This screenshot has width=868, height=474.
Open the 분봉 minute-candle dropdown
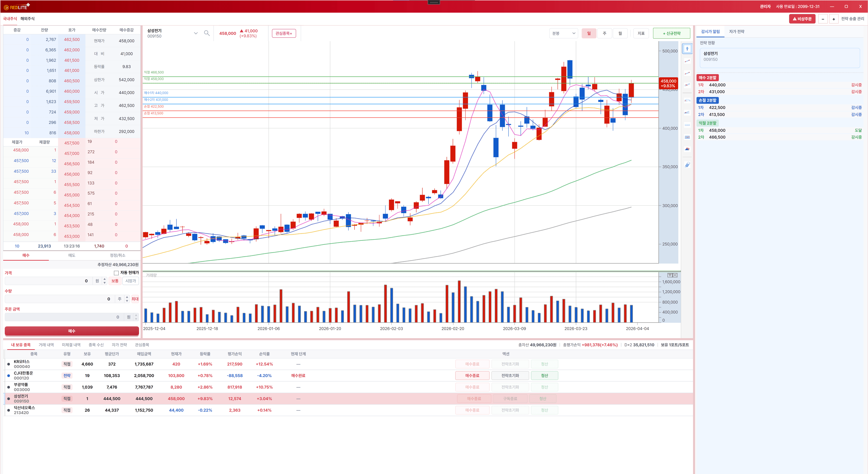pos(563,33)
